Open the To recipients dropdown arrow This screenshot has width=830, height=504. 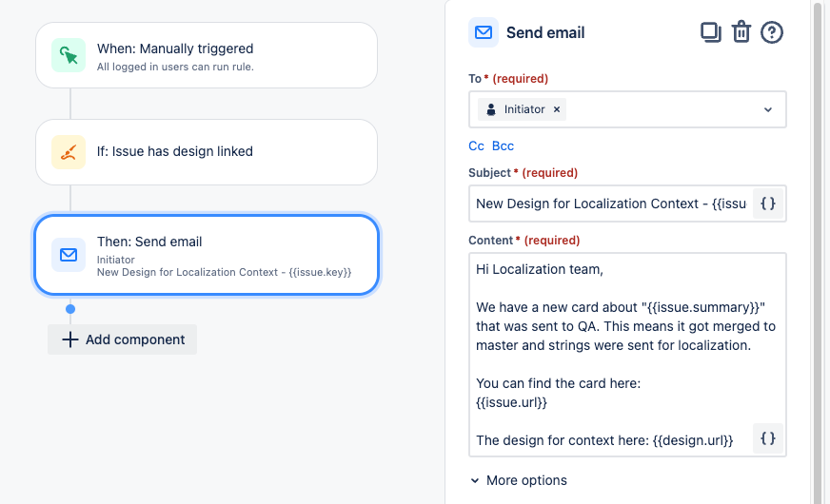(x=767, y=109)
